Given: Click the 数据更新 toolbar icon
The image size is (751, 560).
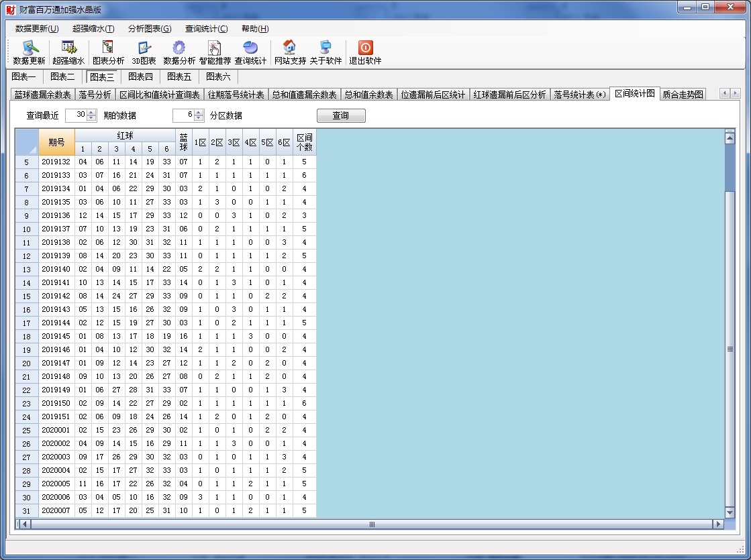Looking at the screenshot, I should pyautogui.click(x=30, y=52).
